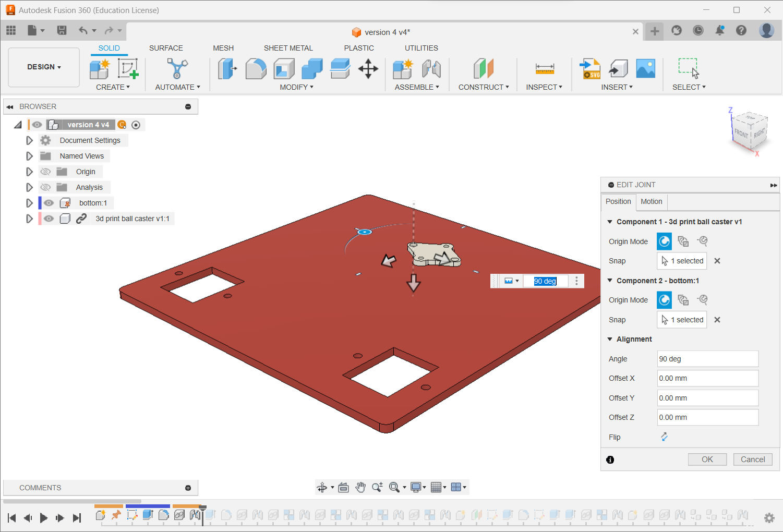Viewport: 783px width, 532px height.
Task: Open the DESIGN workspace dropdown
Action: pos(44,67)
